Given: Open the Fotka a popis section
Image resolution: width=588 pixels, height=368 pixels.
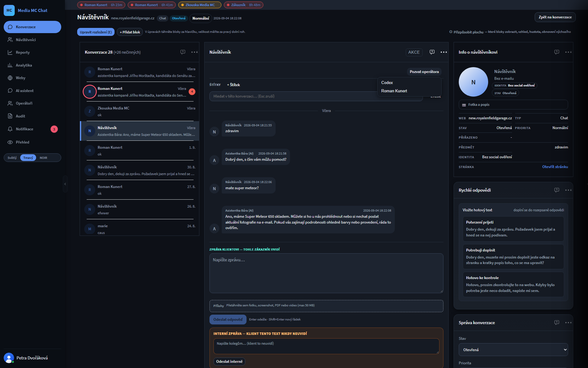Looking at the screenshot, I should coord(513,105).
